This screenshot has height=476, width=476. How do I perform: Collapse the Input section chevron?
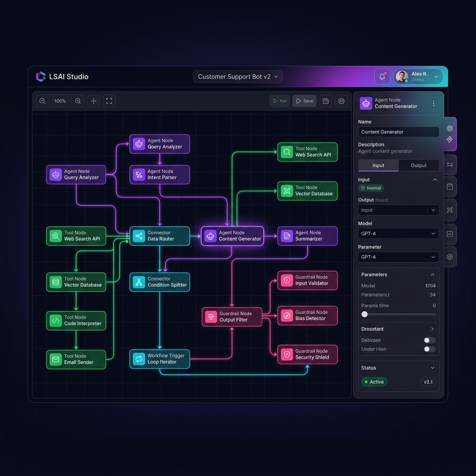tap(435, 180)
